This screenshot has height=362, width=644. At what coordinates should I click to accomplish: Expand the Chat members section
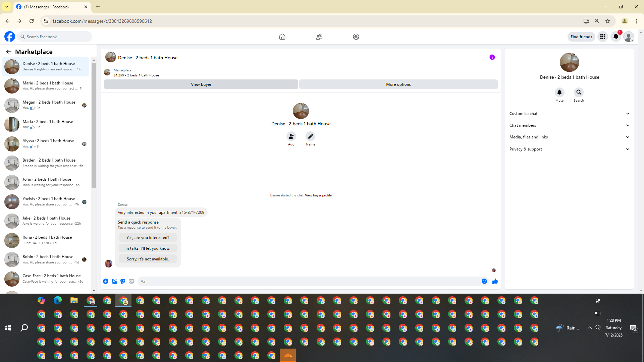coord(569,125)
